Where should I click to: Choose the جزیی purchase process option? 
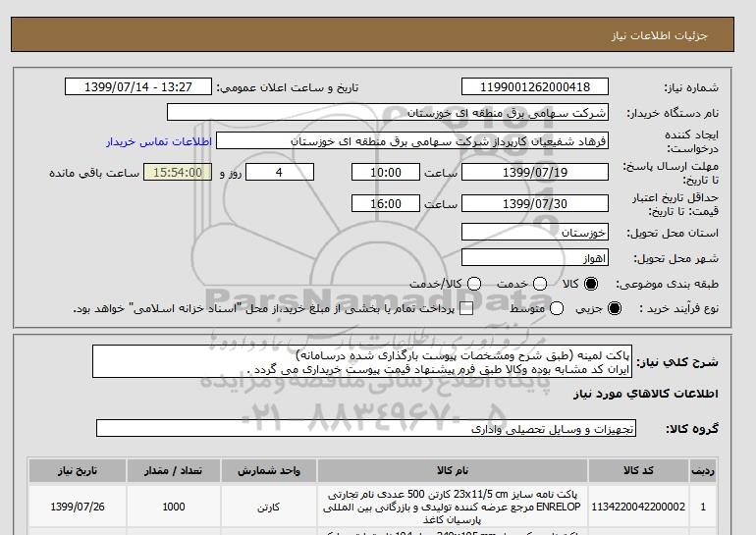point(615,308)
